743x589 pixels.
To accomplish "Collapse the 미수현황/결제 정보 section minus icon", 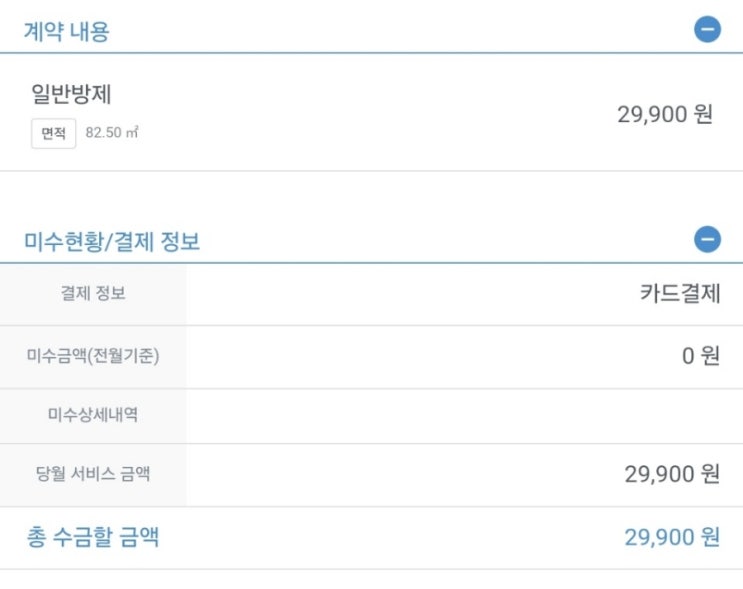I will (x=707, y=239).
